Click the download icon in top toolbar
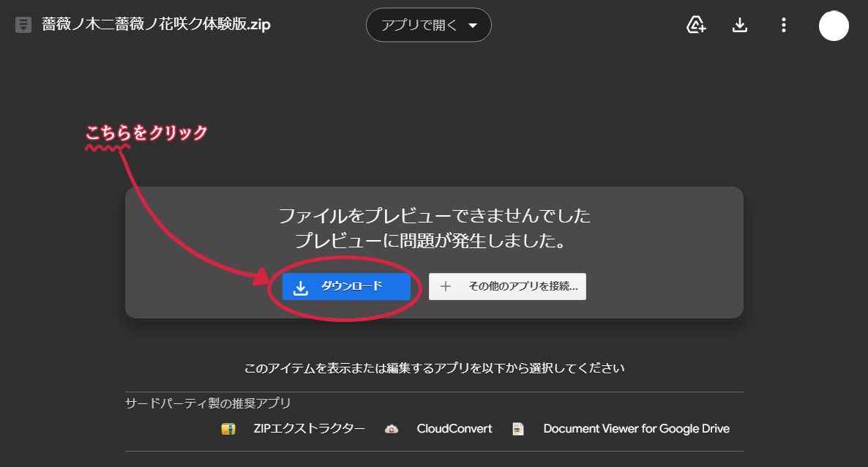The image size is (868, 467). pyautogui.click(x=740, y=26)
